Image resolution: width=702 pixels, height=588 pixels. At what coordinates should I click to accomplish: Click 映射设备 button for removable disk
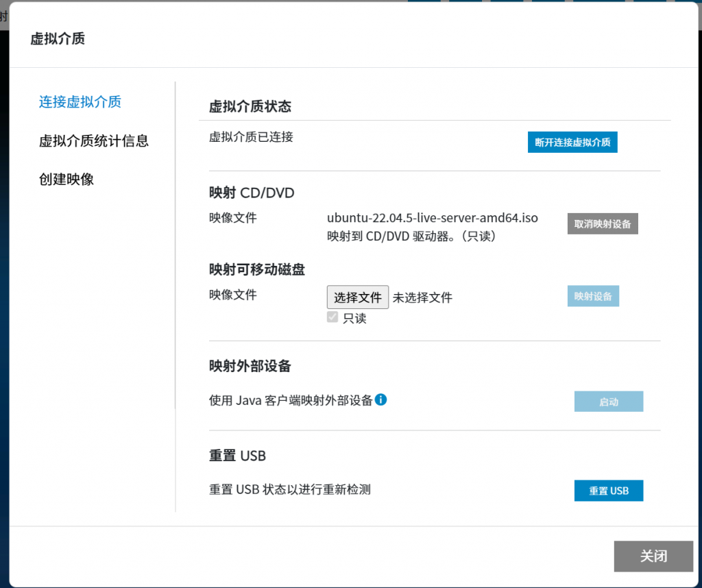pos(593,296)
